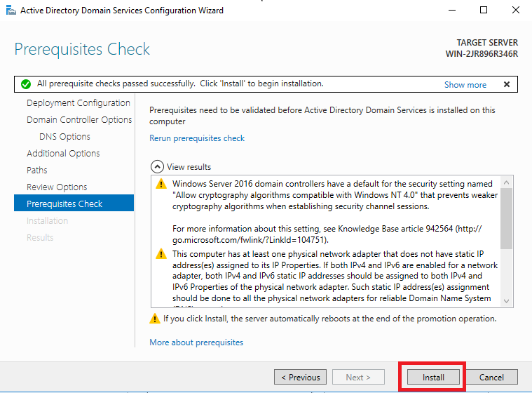The image size is (532, 393).
Task: Click the static IP address warning text
Action: coord(335,277)
